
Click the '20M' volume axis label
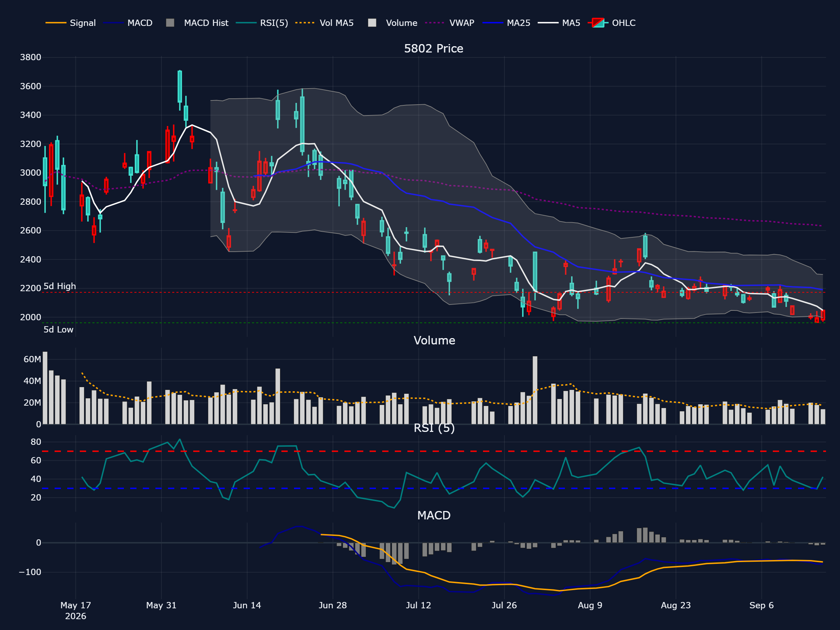click(x=32, y=402)
